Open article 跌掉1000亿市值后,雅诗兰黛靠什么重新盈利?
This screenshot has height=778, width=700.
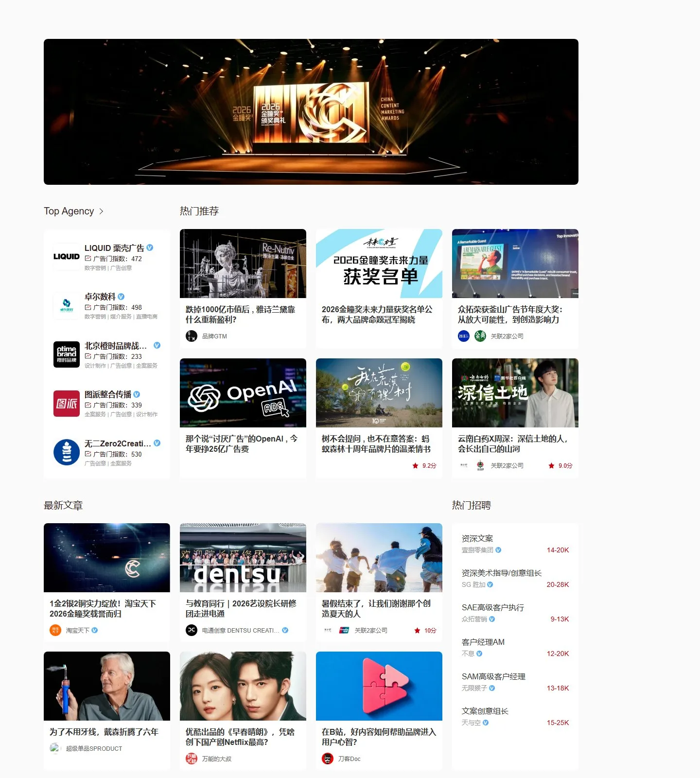241,315
